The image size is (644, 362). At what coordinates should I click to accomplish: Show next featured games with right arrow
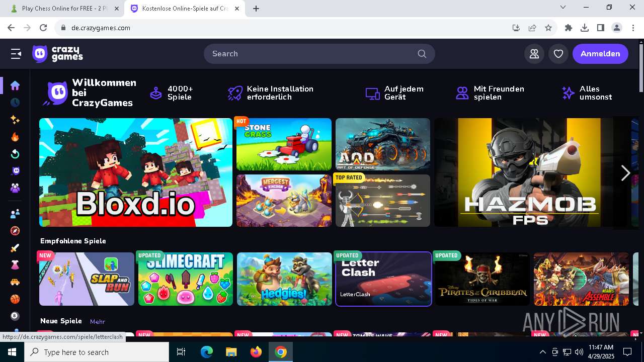pos(625,172)
